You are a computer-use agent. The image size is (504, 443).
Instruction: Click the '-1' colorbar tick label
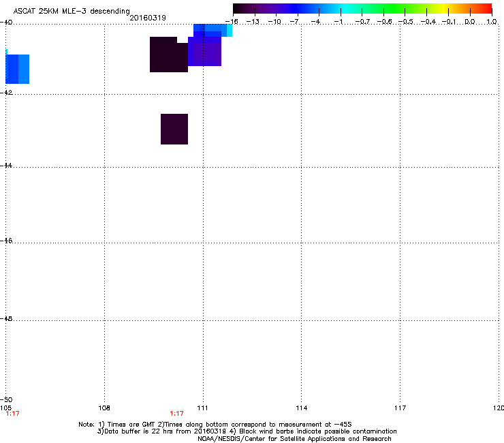(x=338, y=22)
